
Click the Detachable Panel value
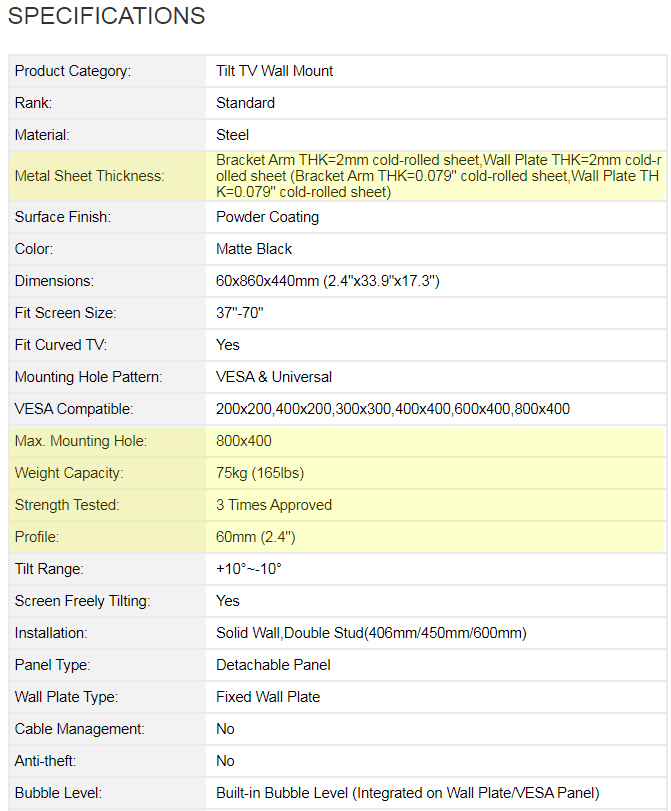point(273,665)
